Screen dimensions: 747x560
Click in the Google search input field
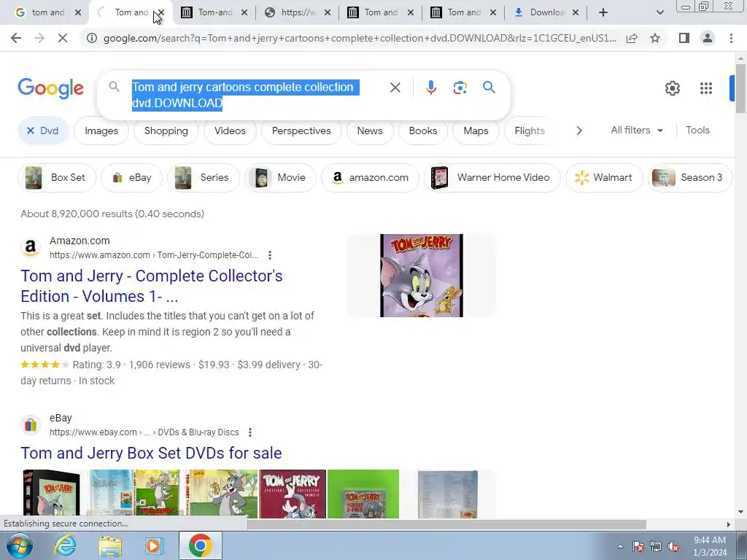coord(245,95)
